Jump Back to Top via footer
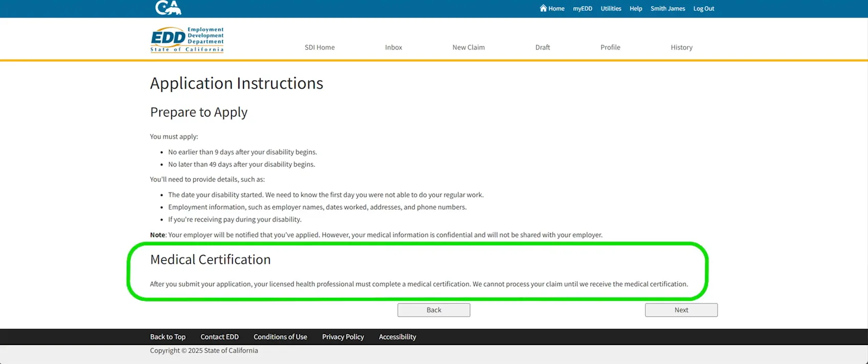The image size is (868, 364). (168, 337)
